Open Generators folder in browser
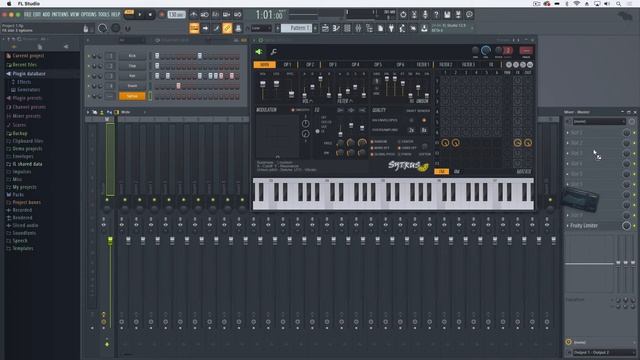The image size is (640, 360). 28,90
